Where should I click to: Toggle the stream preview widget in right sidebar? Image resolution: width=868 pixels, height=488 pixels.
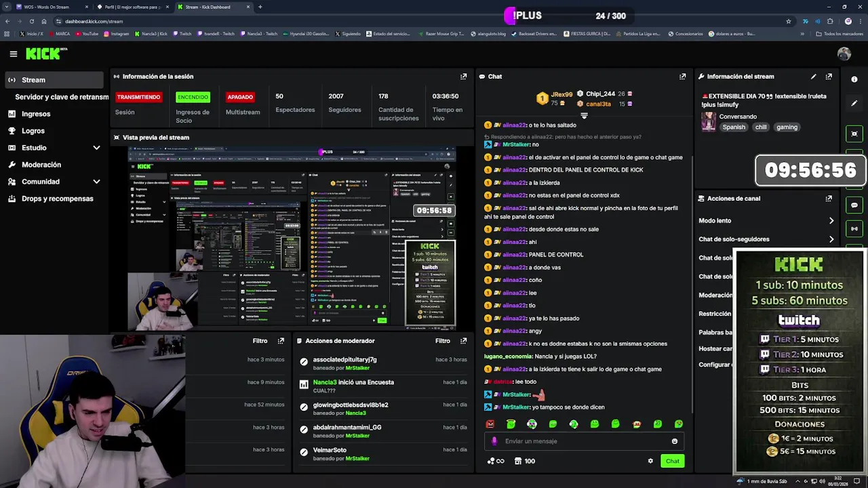point(854,134)
